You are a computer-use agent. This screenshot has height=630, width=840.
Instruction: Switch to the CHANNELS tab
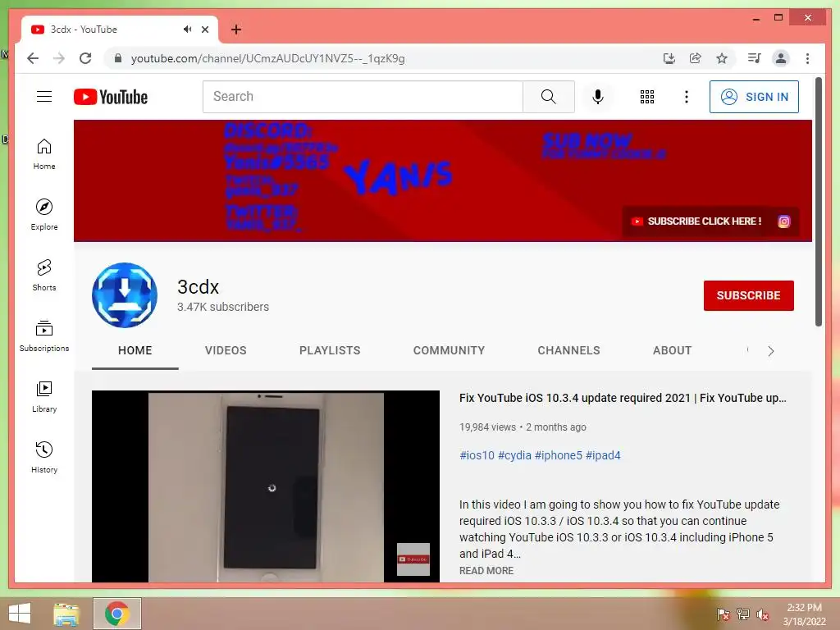(x=569, y=350)
